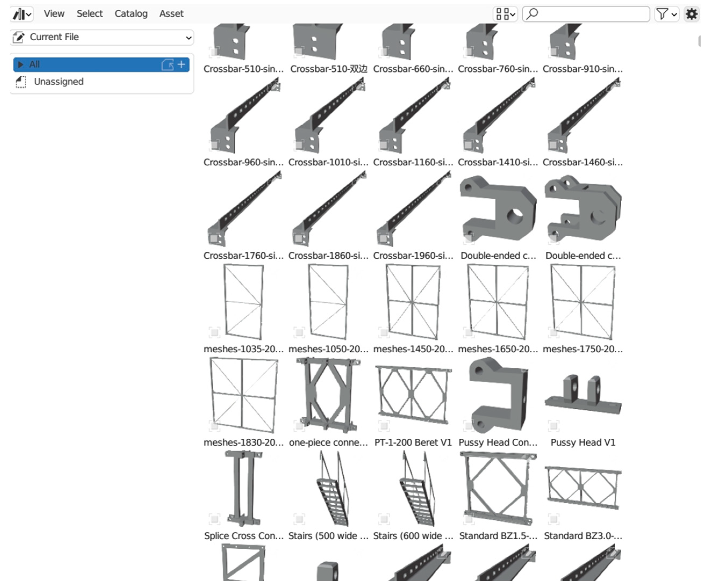This screenshot has height=588, width=704.
Task: Select the Pussy Head V1 asset thumbnail
Action: (583, 395)
